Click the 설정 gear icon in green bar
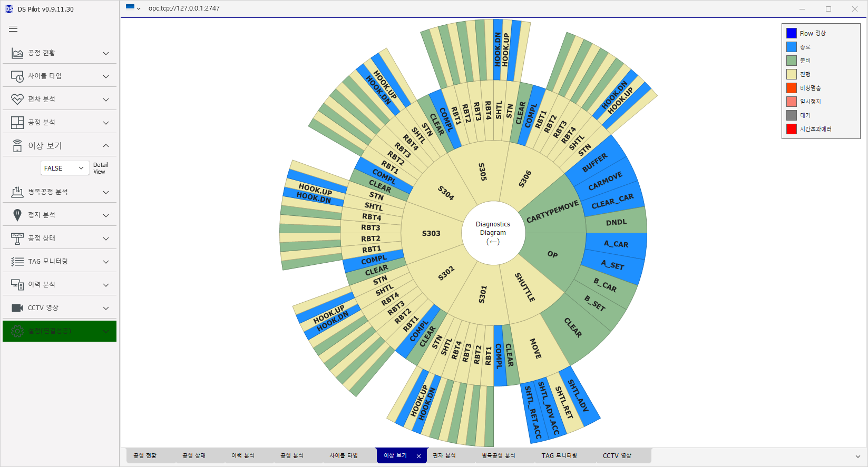This screenshot has height=467, width=868. (x=17, y=331)
